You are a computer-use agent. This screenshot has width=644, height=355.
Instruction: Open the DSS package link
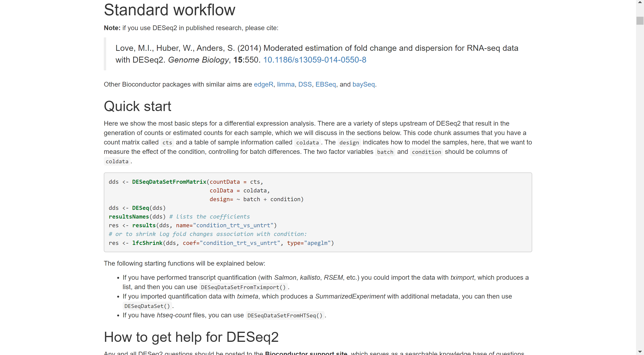(x=305, y=84)
